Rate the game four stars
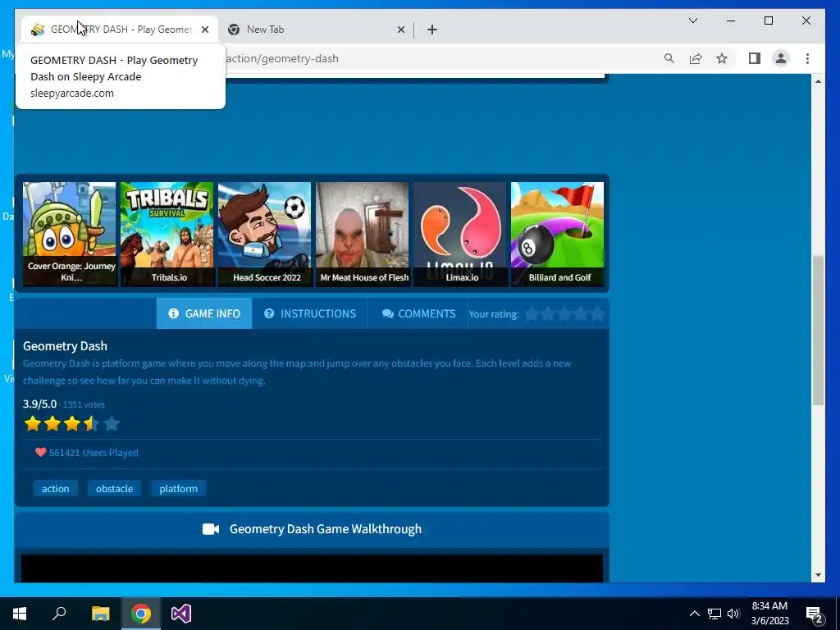The height and width of the screenshot is (630, 840). [x=580, y=314]
